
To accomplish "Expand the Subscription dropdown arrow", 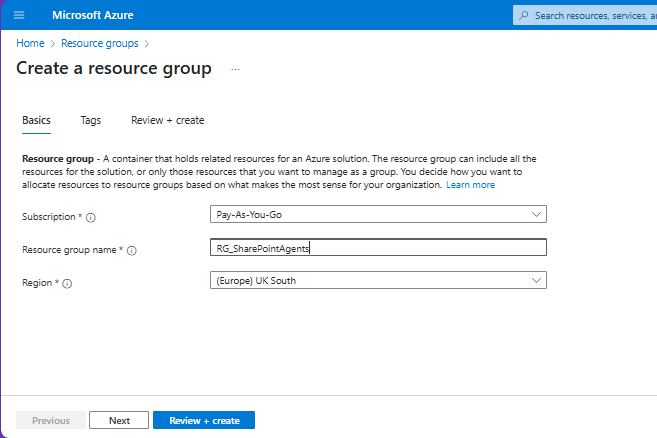I will (x=536, y=214).
